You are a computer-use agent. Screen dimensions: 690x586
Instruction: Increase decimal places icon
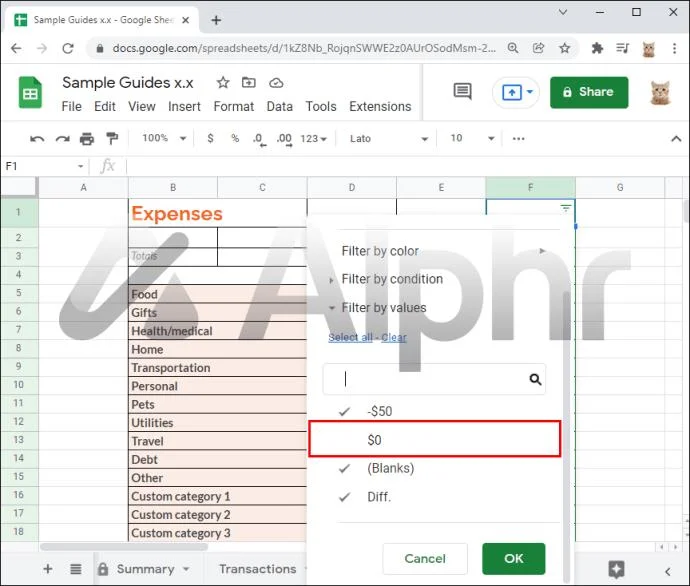tap(284, 139)
